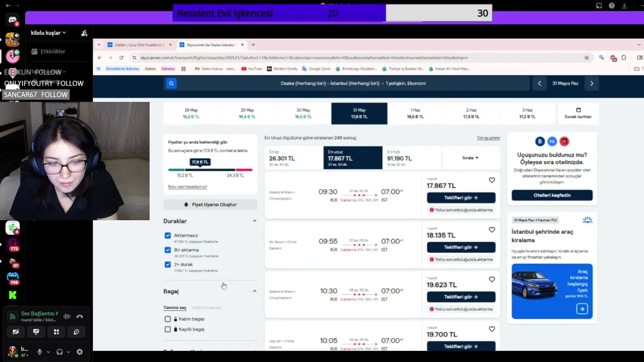Go to previous day with left chevron

[x=539, y=83]
